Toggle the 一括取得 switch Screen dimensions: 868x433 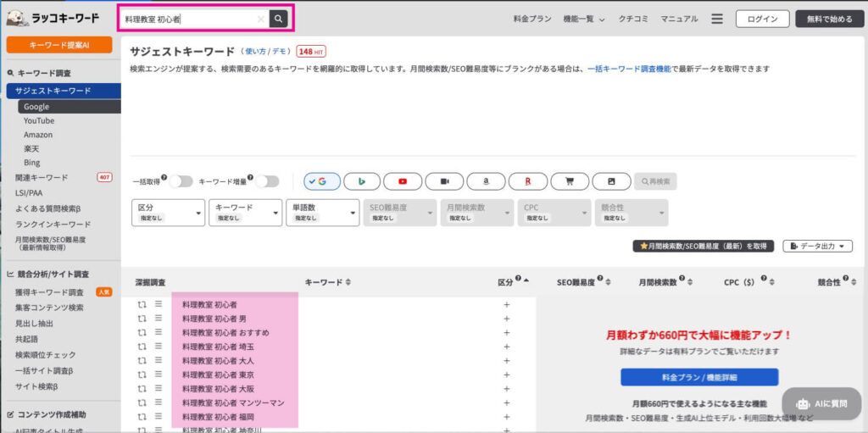[x=181, y=181]
